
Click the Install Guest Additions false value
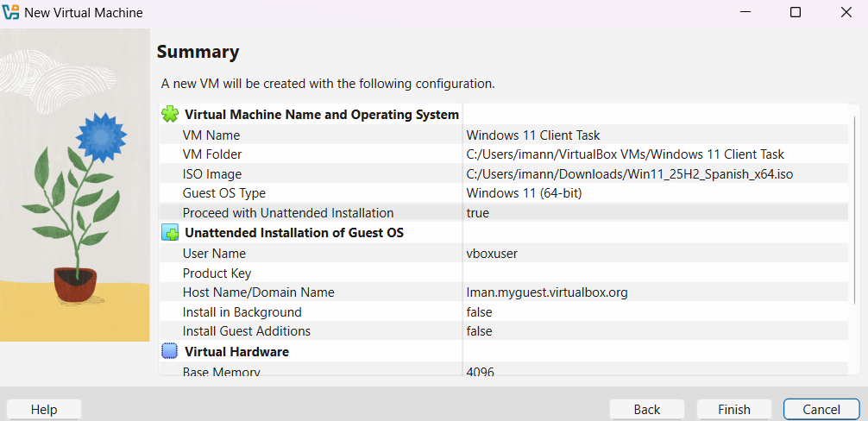coord(479,331)
